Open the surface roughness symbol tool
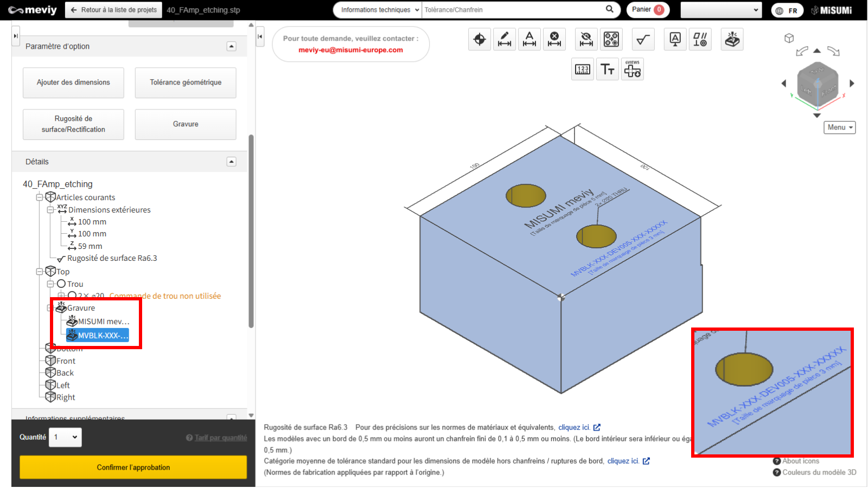 (x=643, y=39)
